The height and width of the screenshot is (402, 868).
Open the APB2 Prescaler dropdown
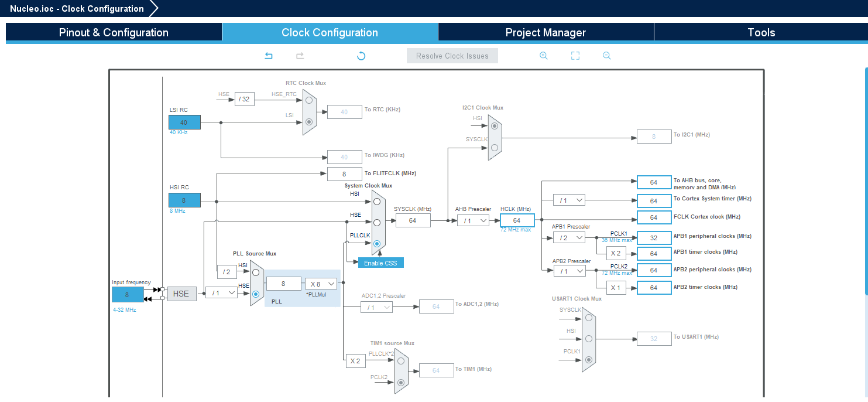(569, 271)
